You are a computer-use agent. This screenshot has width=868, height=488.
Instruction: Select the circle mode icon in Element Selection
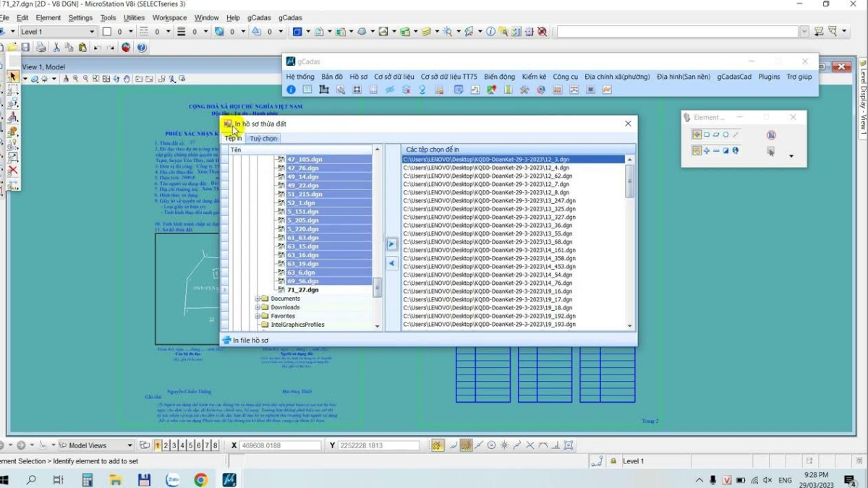tap(726, 134)
